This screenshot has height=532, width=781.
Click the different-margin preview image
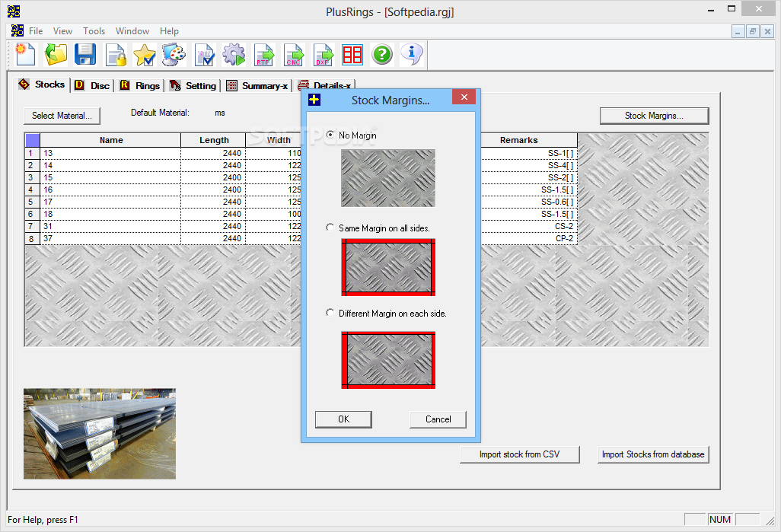coord(388,360)
